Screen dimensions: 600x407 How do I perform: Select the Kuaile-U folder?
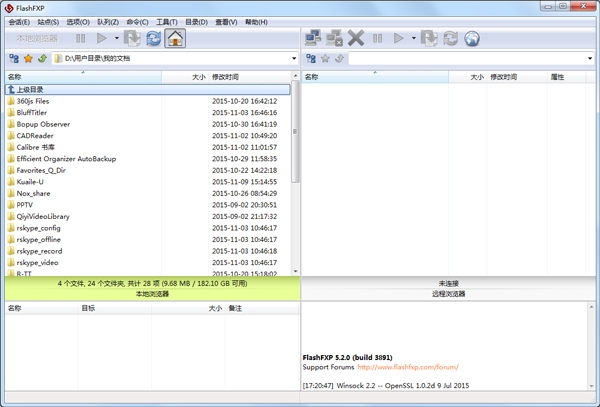click(x=148, y=182)
